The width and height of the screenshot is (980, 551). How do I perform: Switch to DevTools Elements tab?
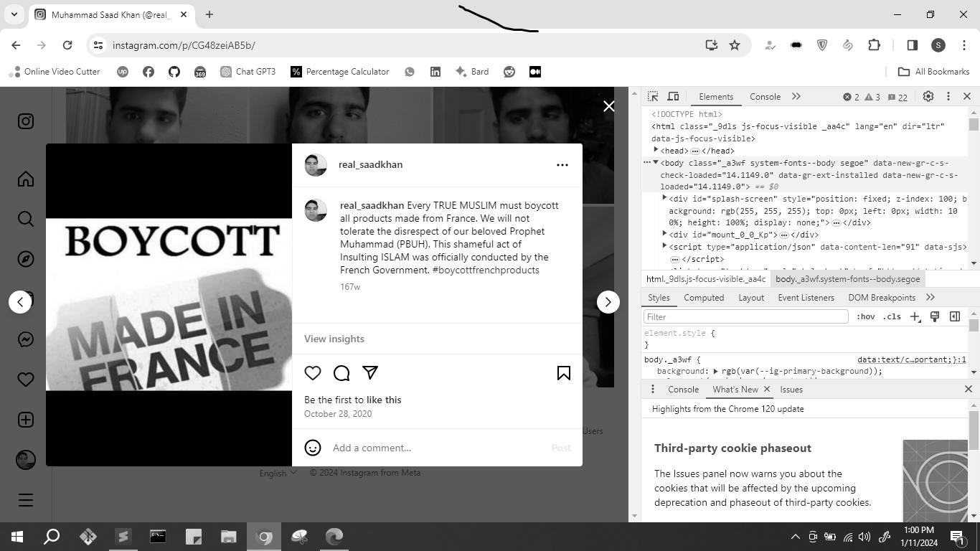click(716, 97)
